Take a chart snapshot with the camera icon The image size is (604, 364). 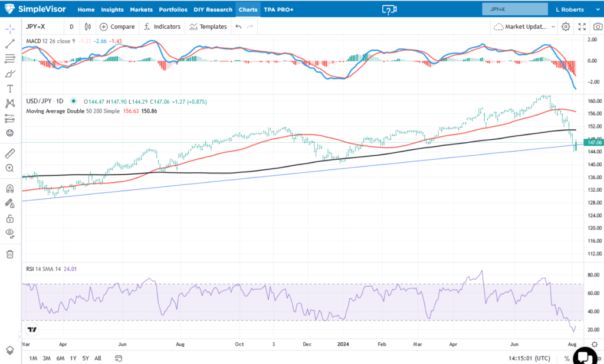pyautogui.click(x=597, y=27)
